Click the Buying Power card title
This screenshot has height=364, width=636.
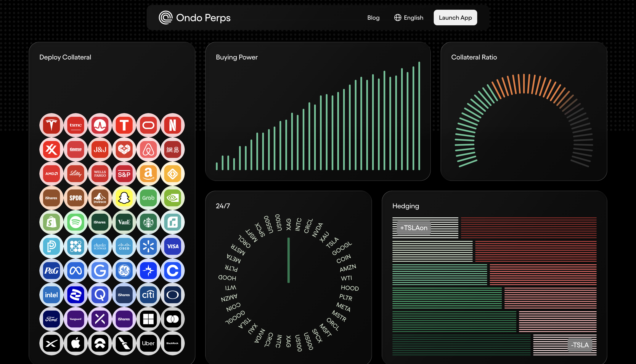237,57
